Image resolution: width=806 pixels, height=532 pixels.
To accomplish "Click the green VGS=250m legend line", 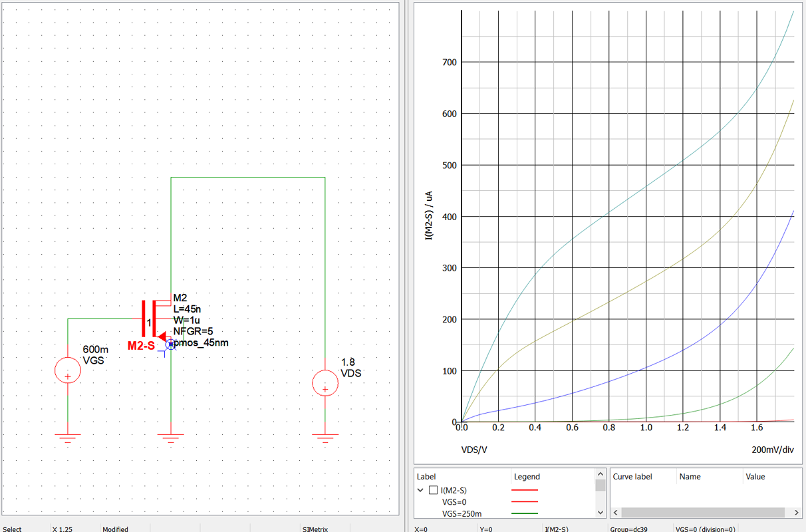I will tap(525, 513).
